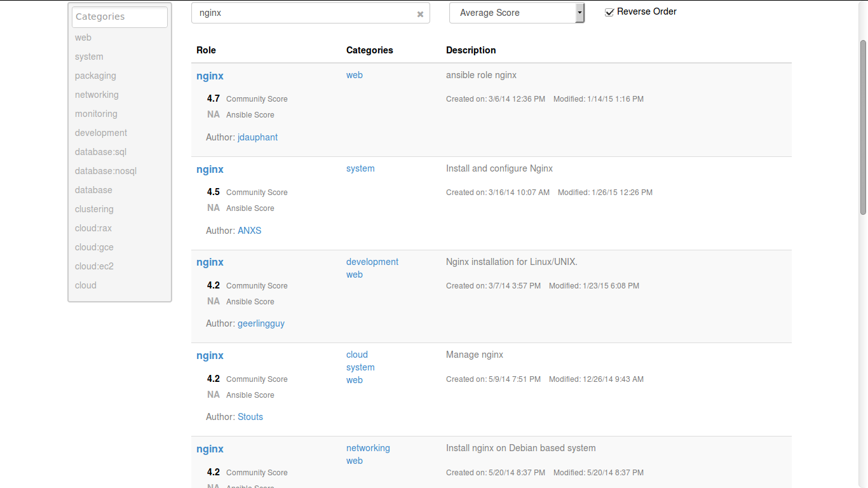Viewport: 868px width, 488px height.
Task: View author ANXS's profile
Action: click(x=250, y=231)
